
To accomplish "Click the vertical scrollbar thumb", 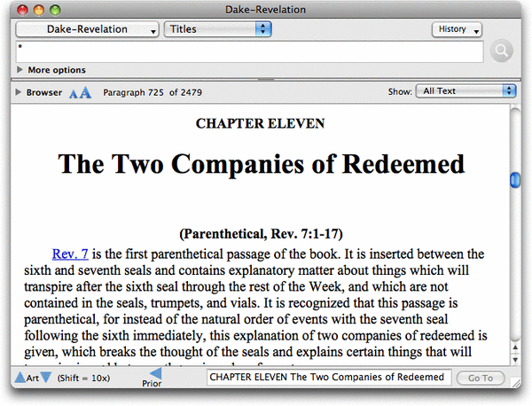I will click(514, 180).
